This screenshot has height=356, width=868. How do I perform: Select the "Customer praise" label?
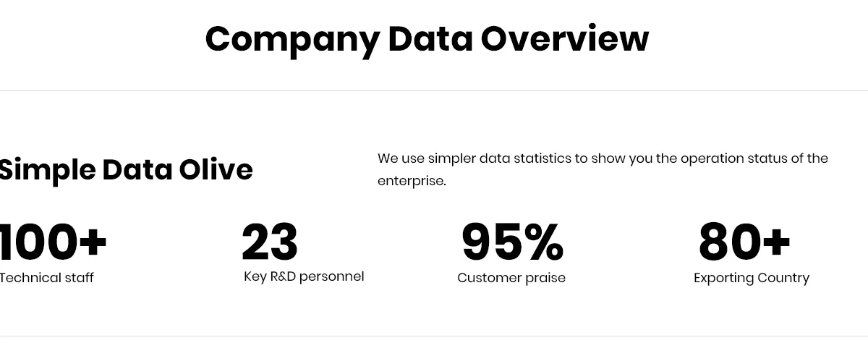click(x=511, y=278)
